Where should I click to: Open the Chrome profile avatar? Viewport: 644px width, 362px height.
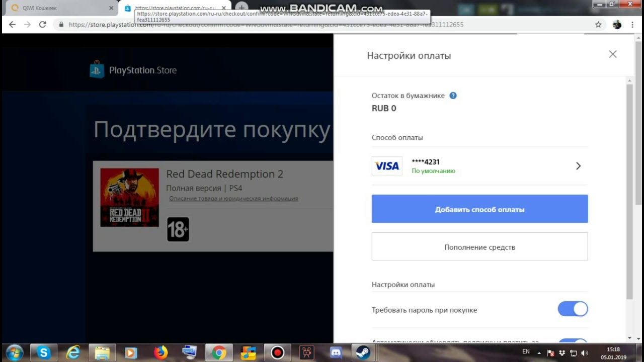617,25
